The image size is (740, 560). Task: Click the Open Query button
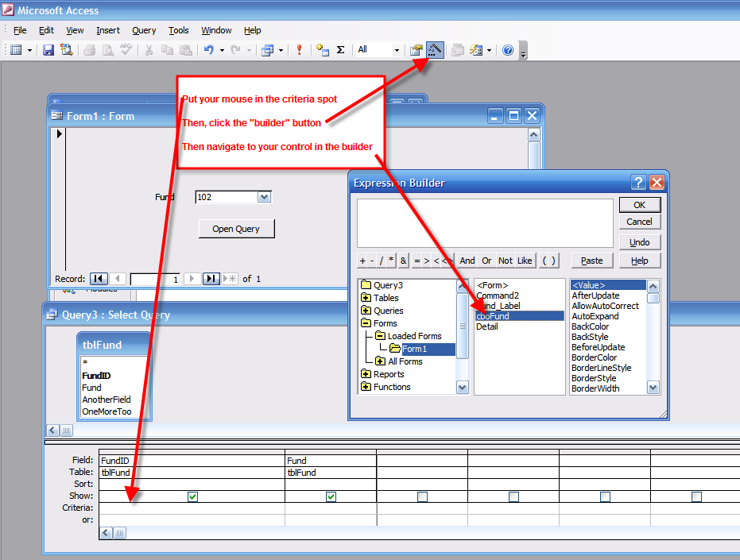[236, 229]
